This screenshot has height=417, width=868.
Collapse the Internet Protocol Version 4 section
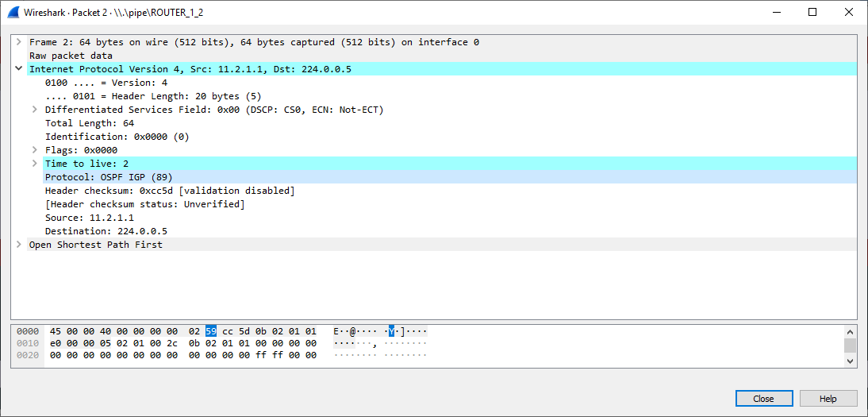point(19,69)
